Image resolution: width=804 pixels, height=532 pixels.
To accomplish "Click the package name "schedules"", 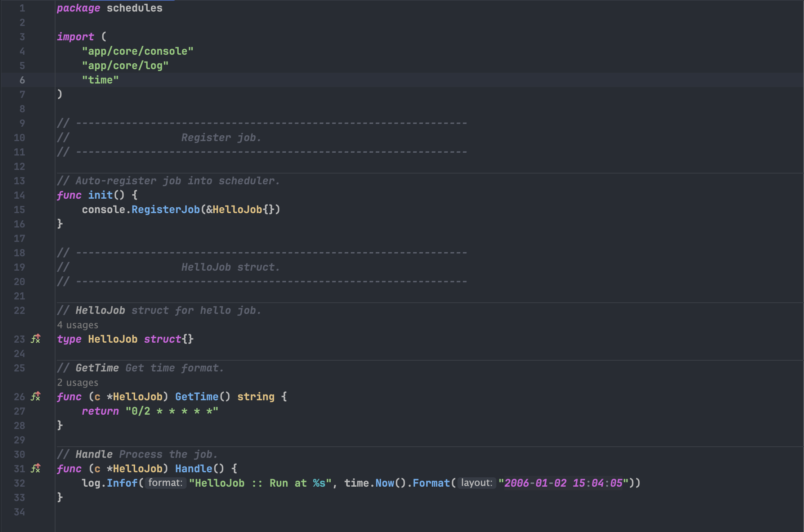I will [x=134, y=8].
